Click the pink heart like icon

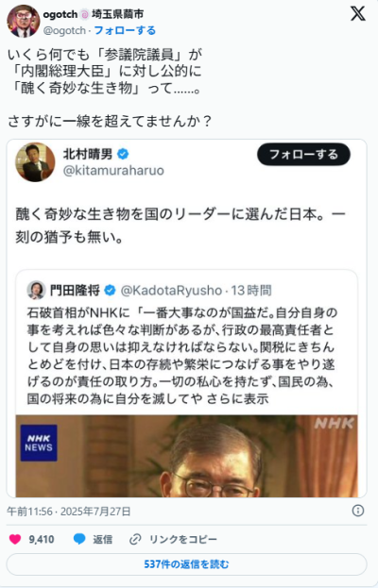pyautogui.click(x=15, y=539)
